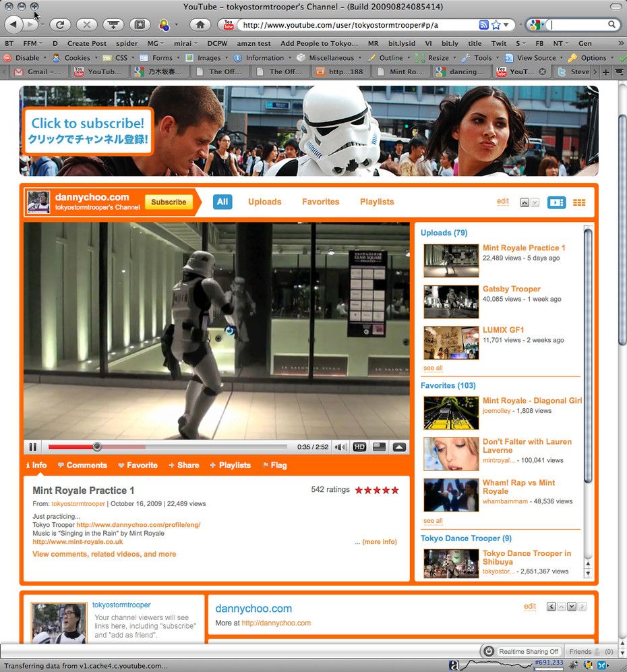The width and height of the screenshot is (627, 672).
Task: Open View comments, related videos link
Action: tap(104, 554)
